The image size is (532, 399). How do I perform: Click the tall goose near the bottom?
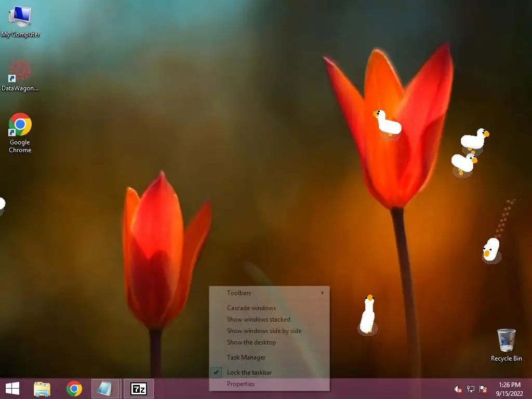point(368,314)
